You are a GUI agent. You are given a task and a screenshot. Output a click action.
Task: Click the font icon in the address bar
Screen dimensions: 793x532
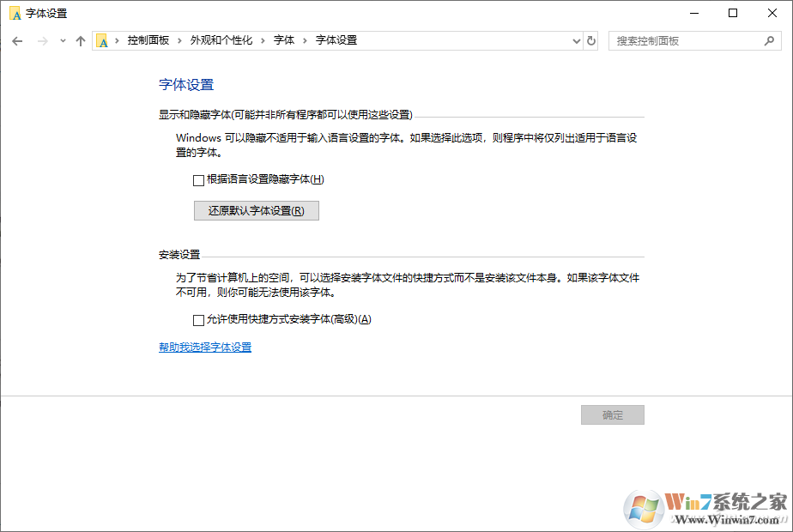point(101,40)
